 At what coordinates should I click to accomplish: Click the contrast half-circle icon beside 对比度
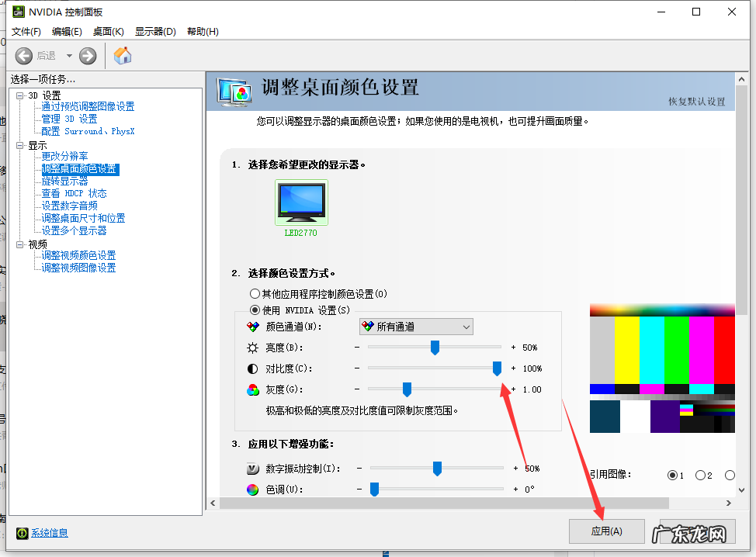tap(252, 368)
